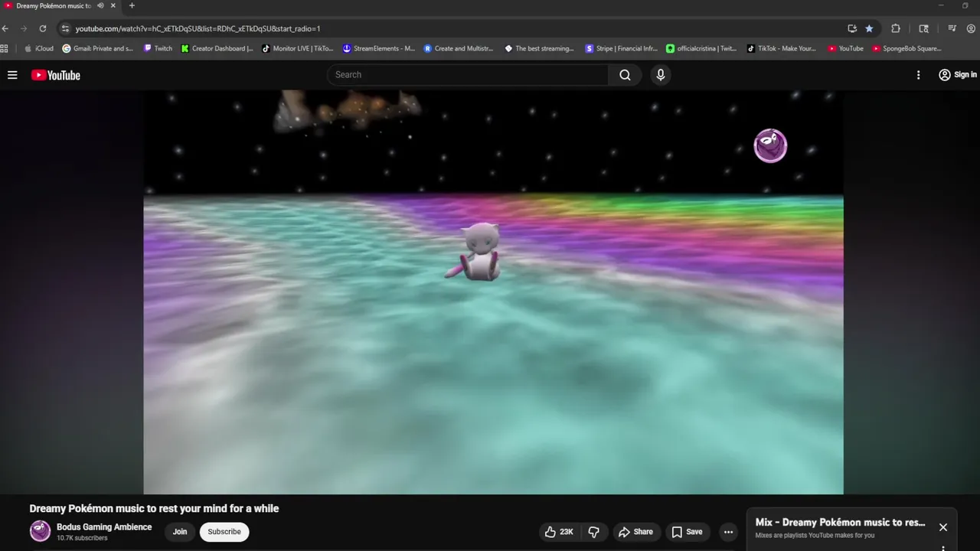Open The best streaming bookmark
Viewport: 980px width, 551px height.
pos(540,48)
